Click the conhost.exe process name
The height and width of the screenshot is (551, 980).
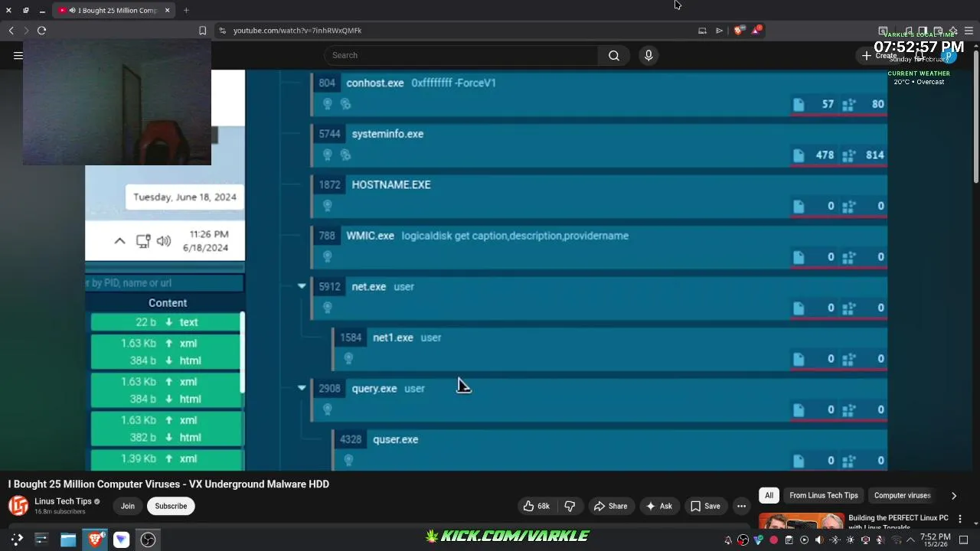tap(375, 83)
